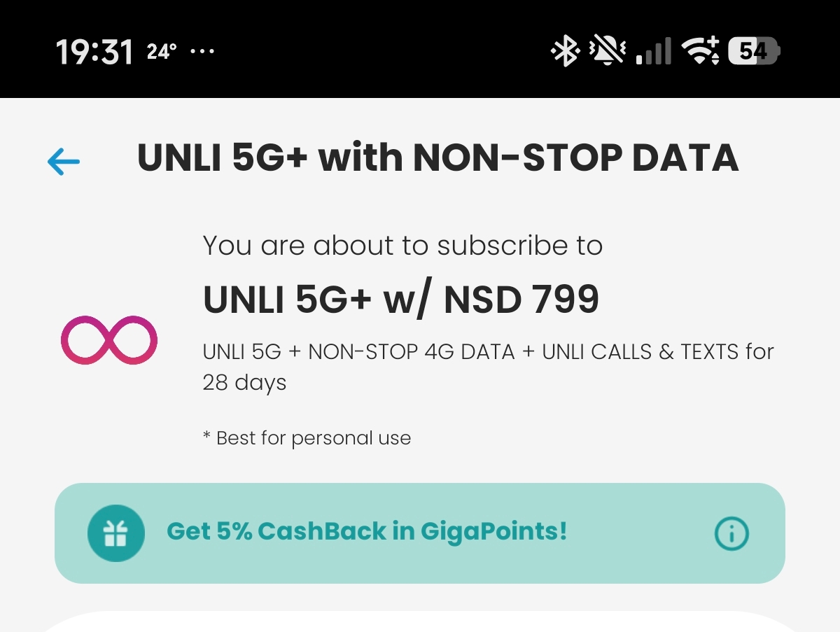Tap the 24° temperature indicator
The height and width of the screenshot is (632, 840).
tap(162, 51)
